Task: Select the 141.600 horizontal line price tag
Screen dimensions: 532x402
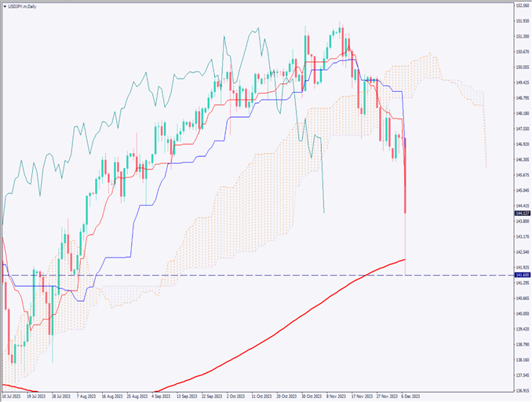Action: tap(521, 276)
